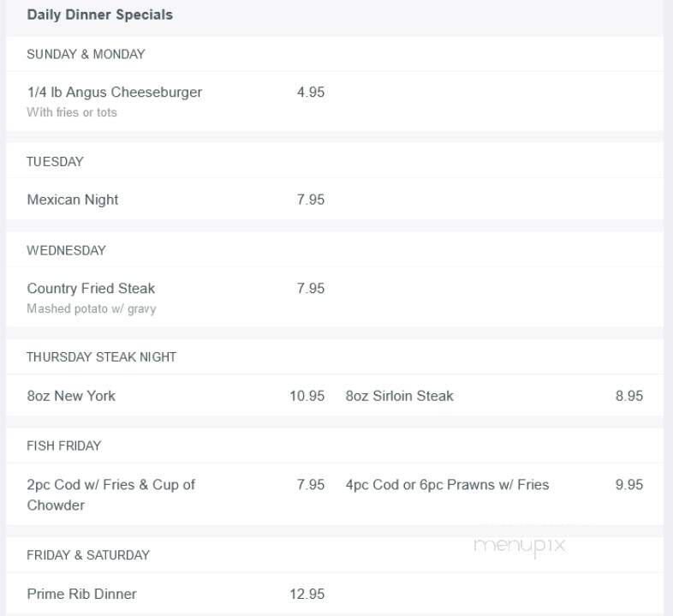
Task: Select the SUNDAY & MONDAY section label
Action: pos(86,54)
